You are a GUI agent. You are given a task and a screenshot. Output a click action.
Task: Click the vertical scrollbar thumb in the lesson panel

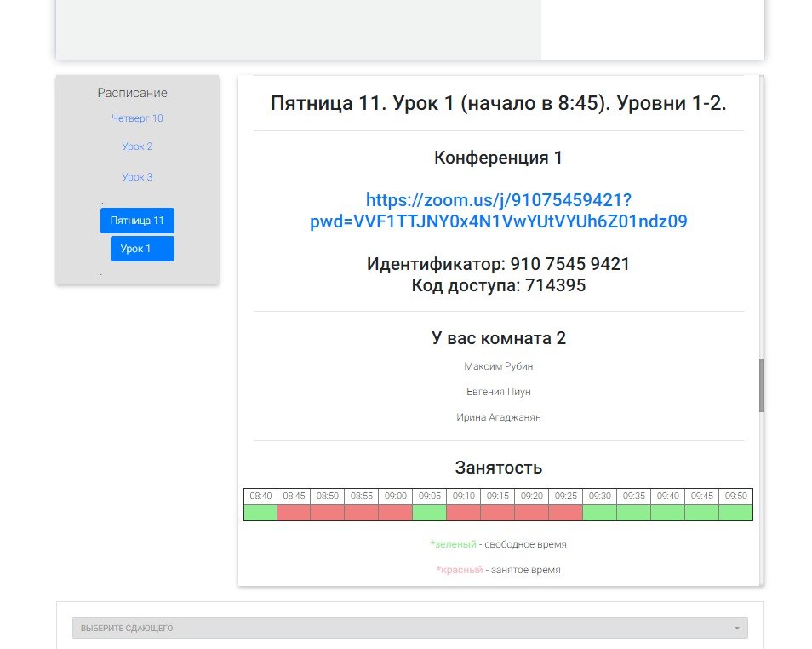point(762,385)
